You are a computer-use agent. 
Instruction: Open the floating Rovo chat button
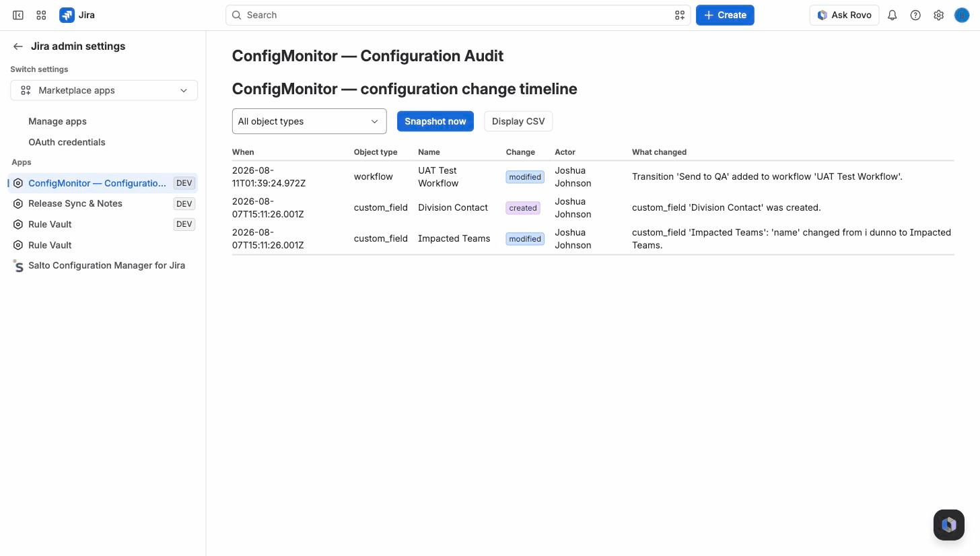click(x=949, y=524)
